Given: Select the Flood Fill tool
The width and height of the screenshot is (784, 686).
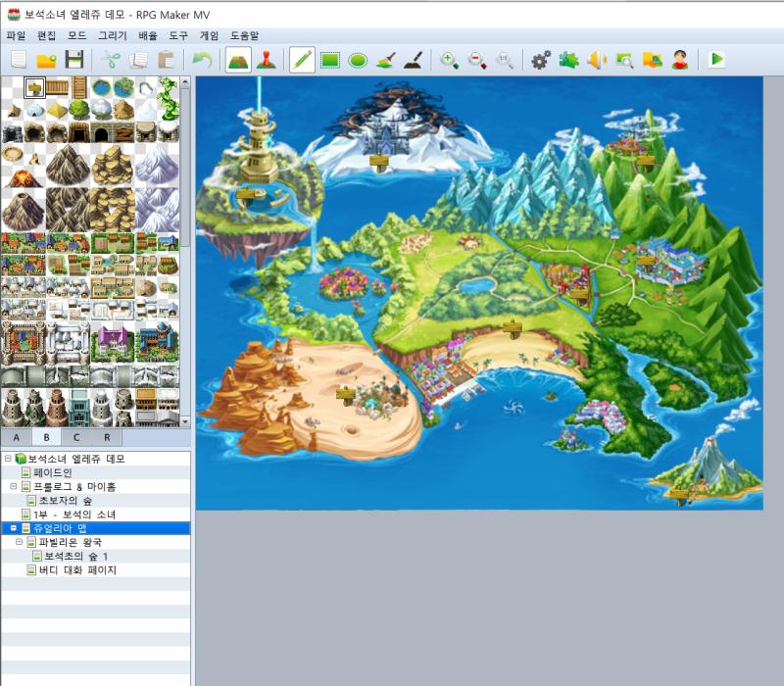Looking at the screenshot, I should [x=386, y=60].
